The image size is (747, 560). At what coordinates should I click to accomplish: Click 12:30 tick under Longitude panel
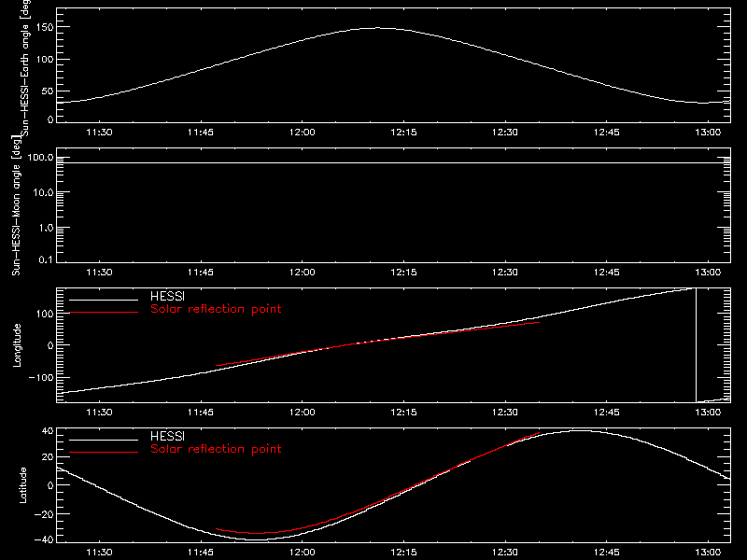point(505,413)
